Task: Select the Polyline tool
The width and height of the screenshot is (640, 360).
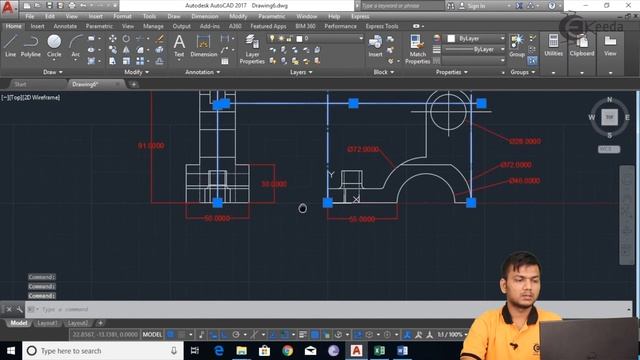Action: coord(31,45)
